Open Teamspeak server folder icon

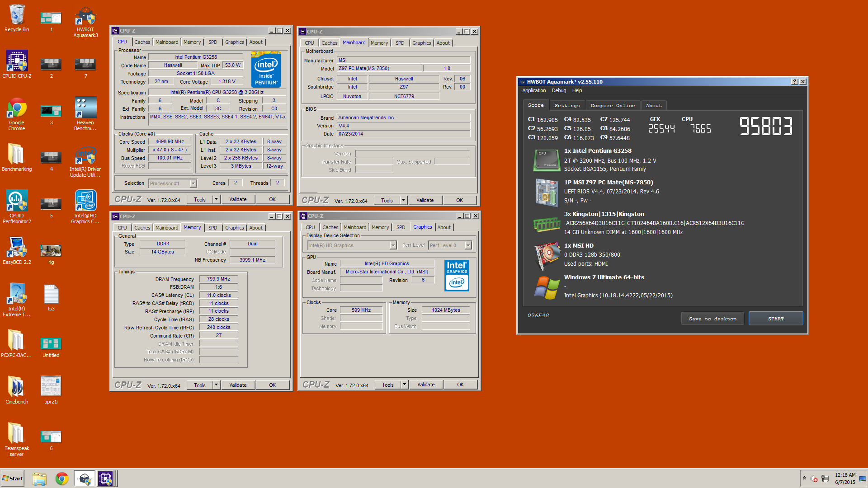pos(17,440)
